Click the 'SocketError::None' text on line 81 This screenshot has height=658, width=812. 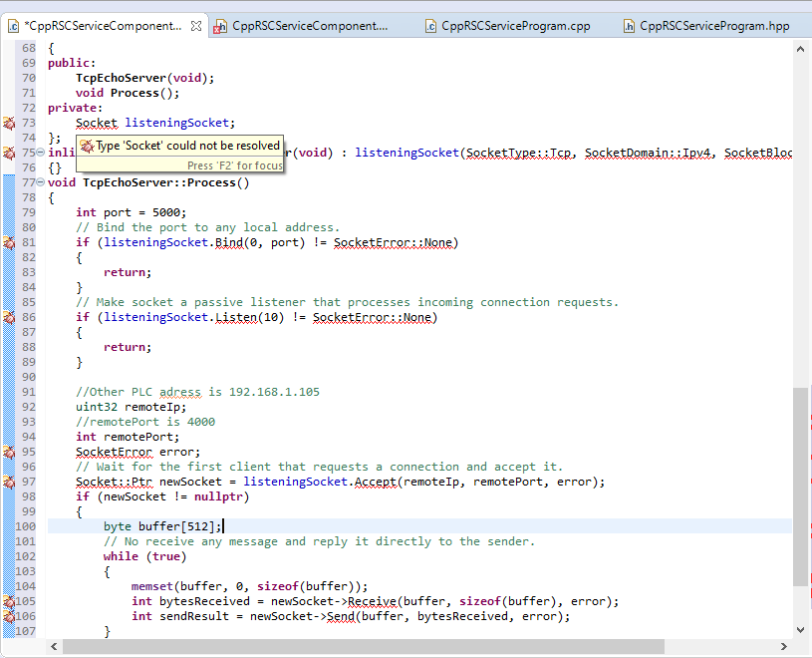tap(394, 242)
